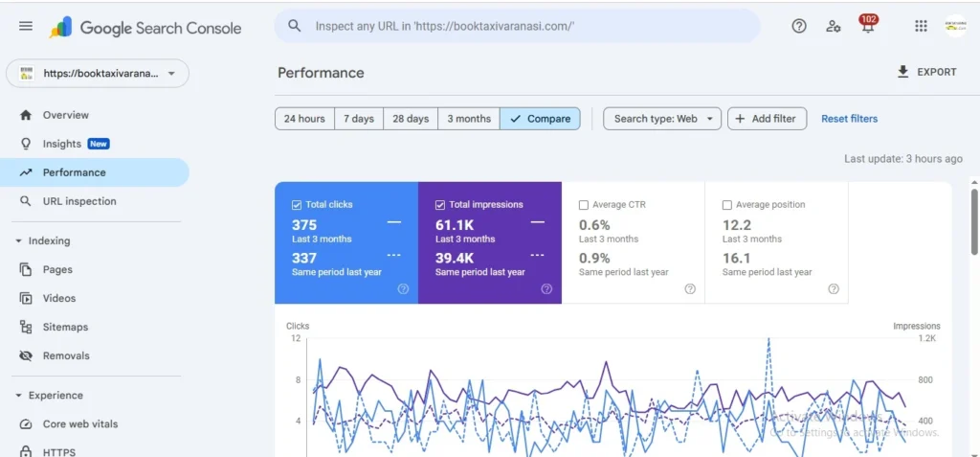
Task: Open the user settings icon
Action: click(x=834, y=27)
